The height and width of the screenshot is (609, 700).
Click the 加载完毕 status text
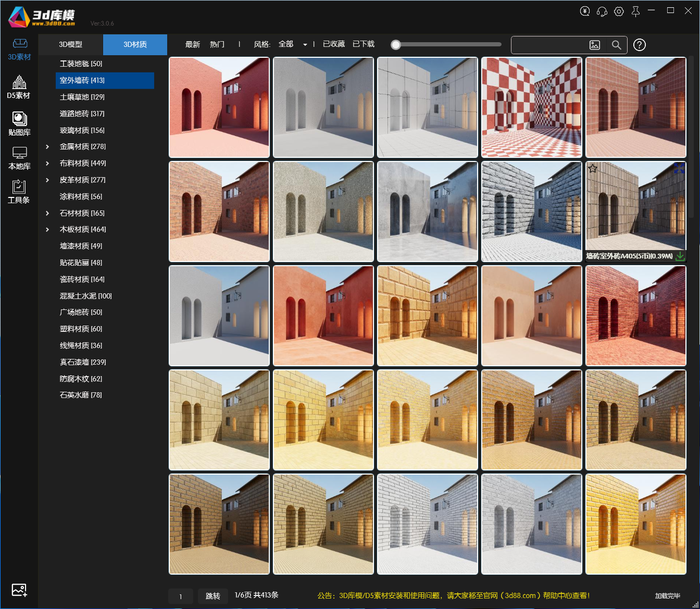[x=668, y=596]
